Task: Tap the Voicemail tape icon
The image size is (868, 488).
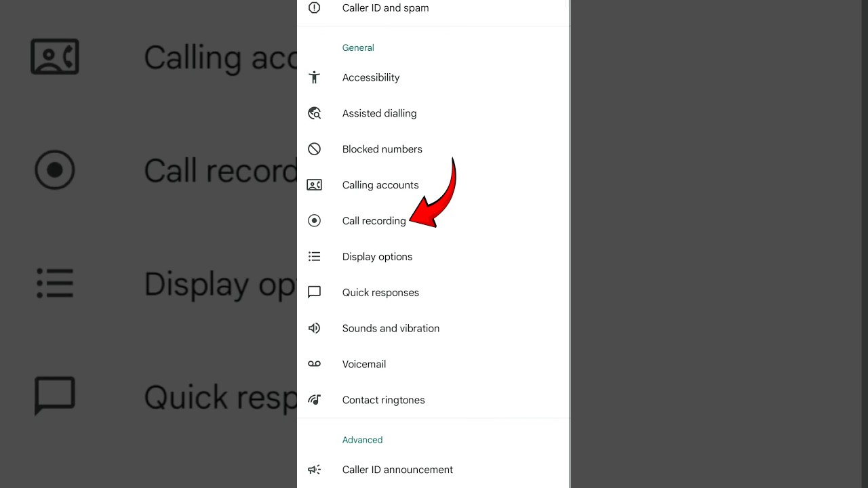Action: tap(314, 364)
